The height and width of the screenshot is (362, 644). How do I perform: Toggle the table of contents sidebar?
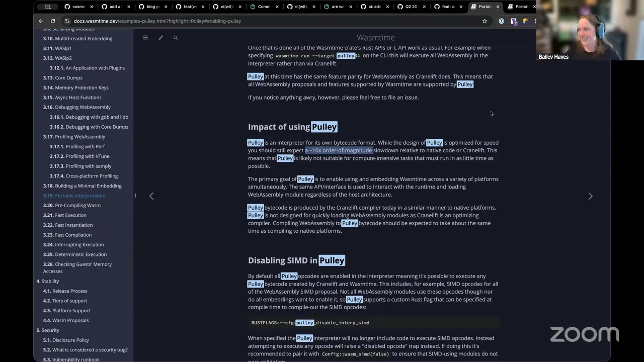point(145,38)
